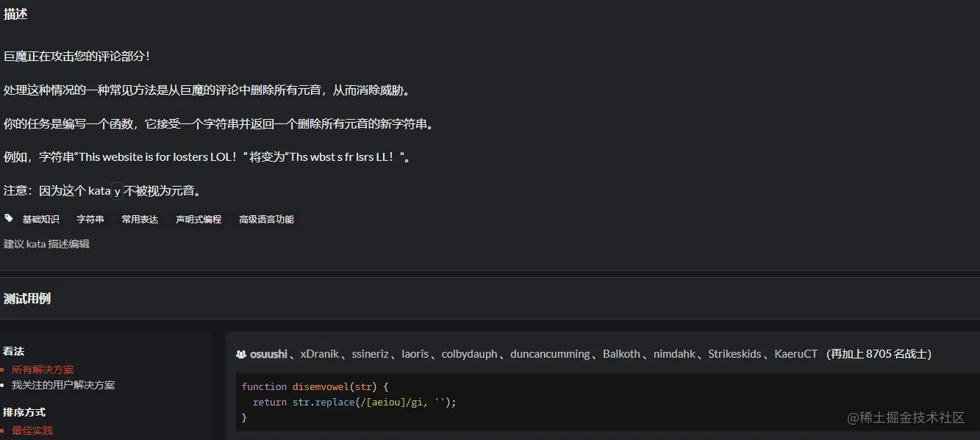Viewport: 980px width, 440px height.
Task: Open colbydauph user profile
Action: pyautogui.click(x=470, y=354)
